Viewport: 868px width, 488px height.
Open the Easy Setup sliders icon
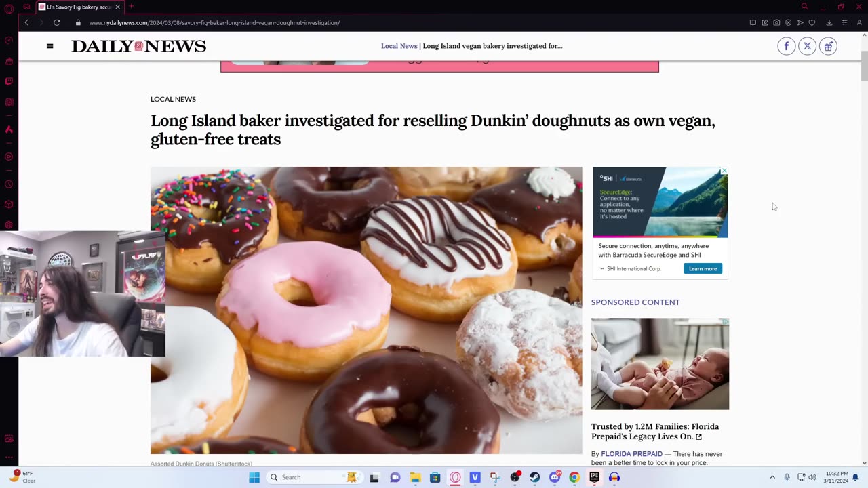(844, 22)
